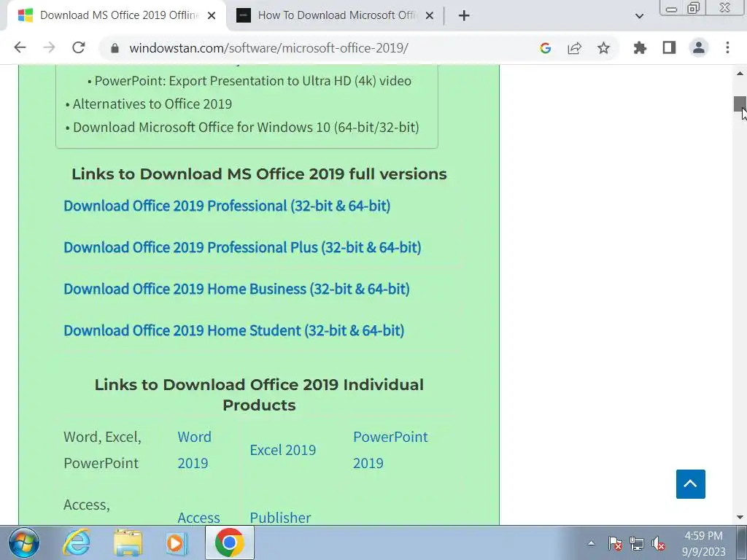This screenshot has height=560, width=747.
Task: Open Action Center flag icon
Action: pos(615,543)
